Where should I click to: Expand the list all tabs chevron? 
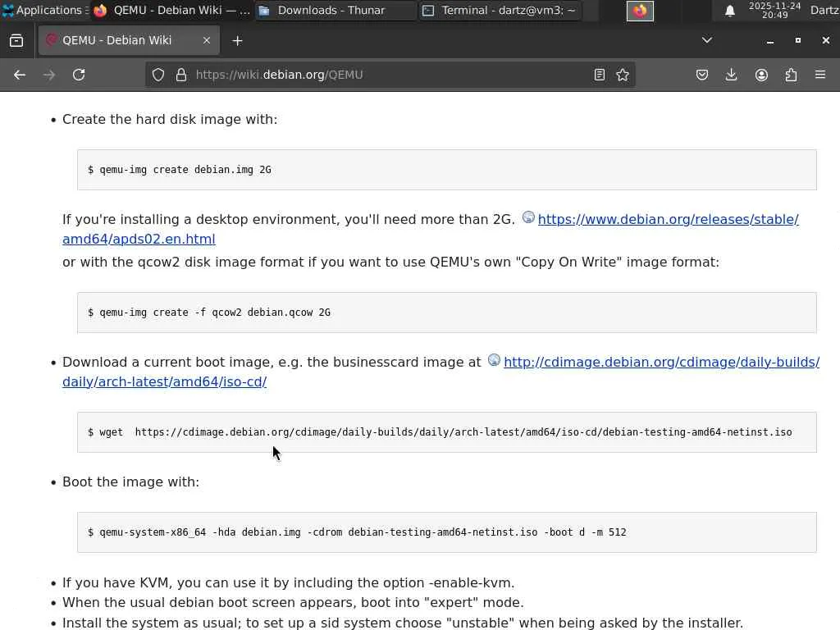(706, 40)
